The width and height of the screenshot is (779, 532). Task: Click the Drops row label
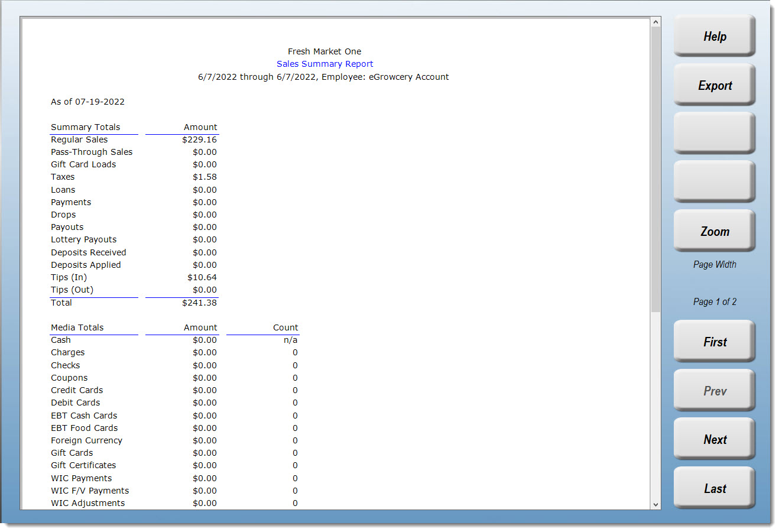coord(63,215)
